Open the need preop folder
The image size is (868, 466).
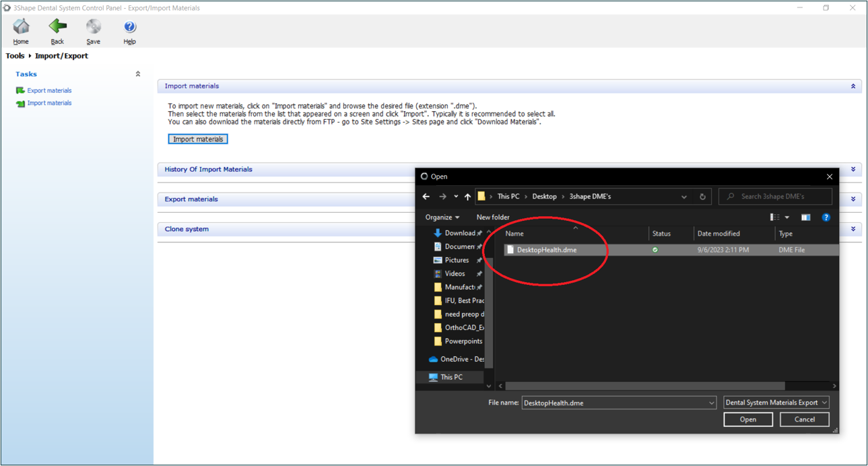[x=459, y=314]
